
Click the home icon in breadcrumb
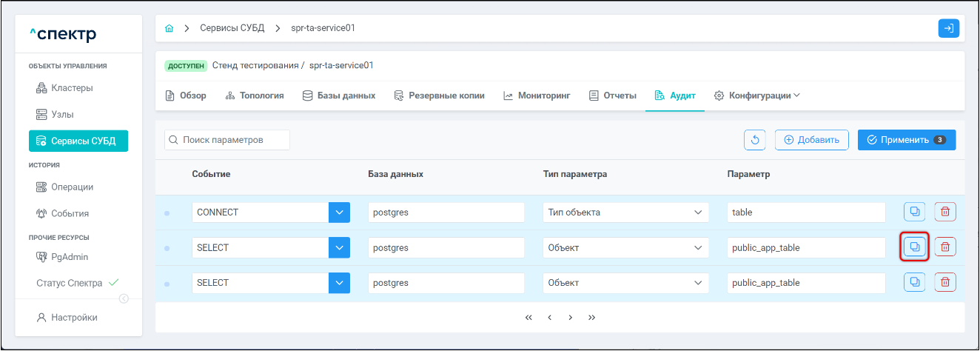pyautogui.click(x=170, y=29)
